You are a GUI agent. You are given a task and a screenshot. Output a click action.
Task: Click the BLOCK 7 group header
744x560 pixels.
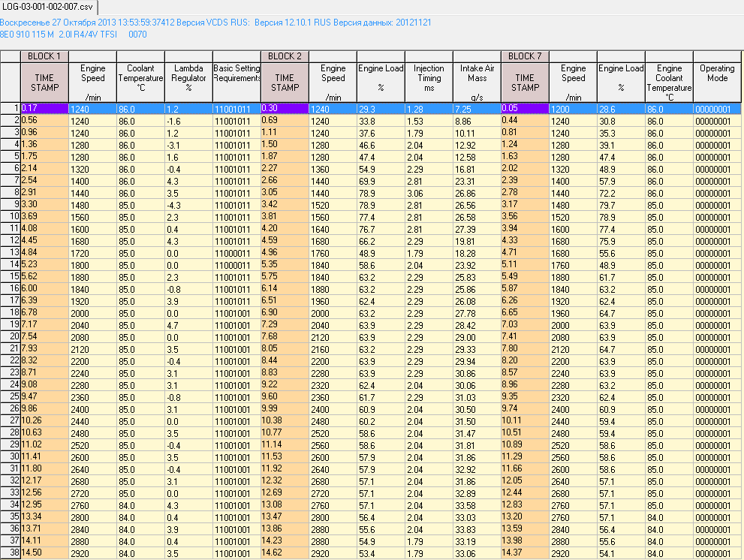point(525,56)
